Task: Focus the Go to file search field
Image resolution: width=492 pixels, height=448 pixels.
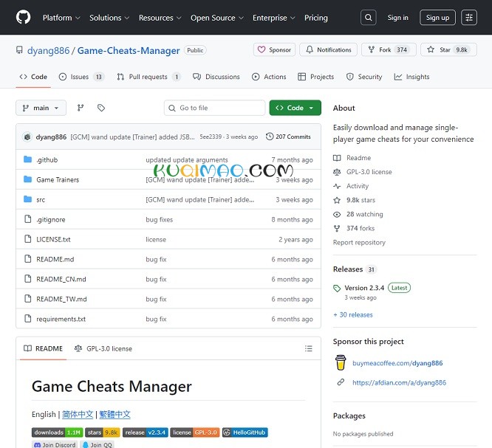Action: coord(215,108)
